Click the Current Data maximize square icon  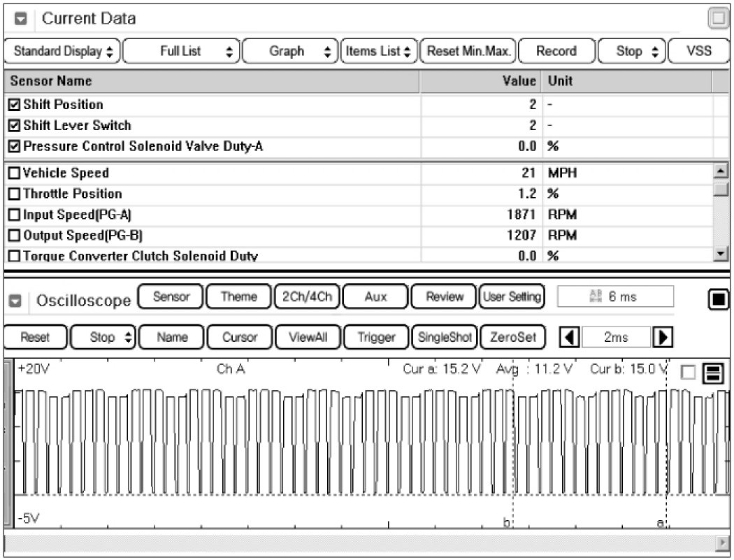pos(718,19)
